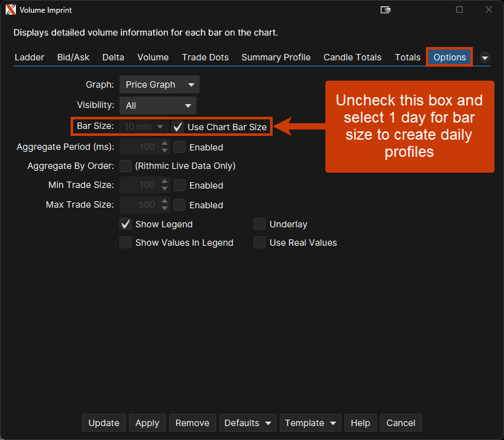Maximize the Volume Imprint window

[x=460, y=10]
